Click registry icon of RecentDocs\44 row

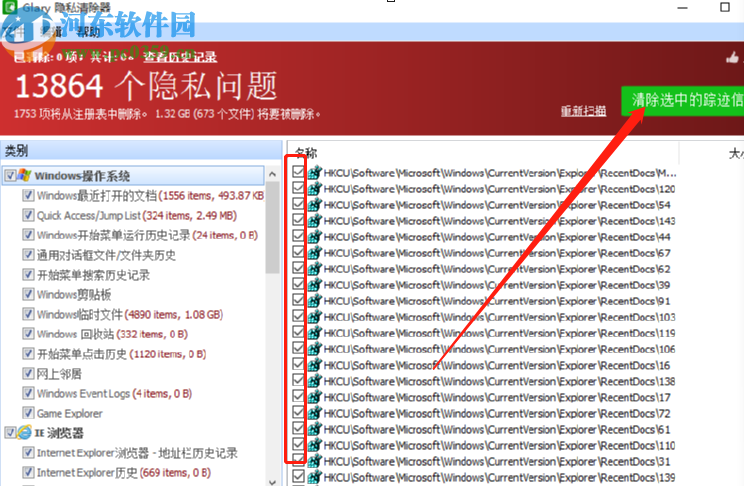[x=315, y=237]
